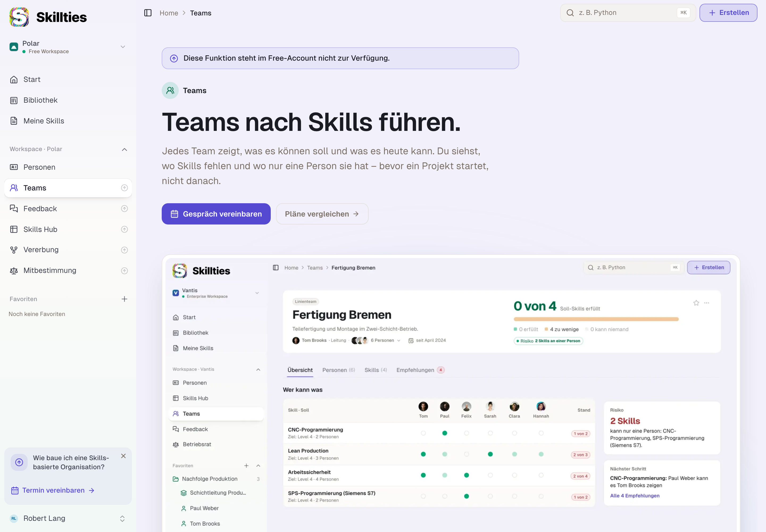
Task: Go to Start in the sidebar
Action: click(68, 79)
